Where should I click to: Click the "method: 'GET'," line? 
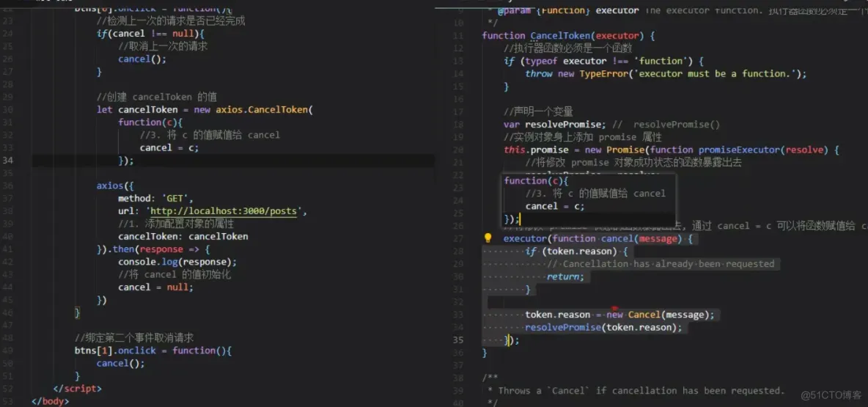point(156,198)
